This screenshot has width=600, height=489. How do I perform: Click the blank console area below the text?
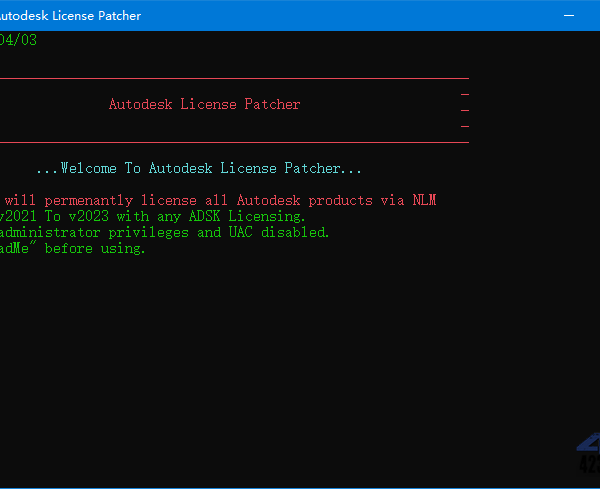point(250,360)
